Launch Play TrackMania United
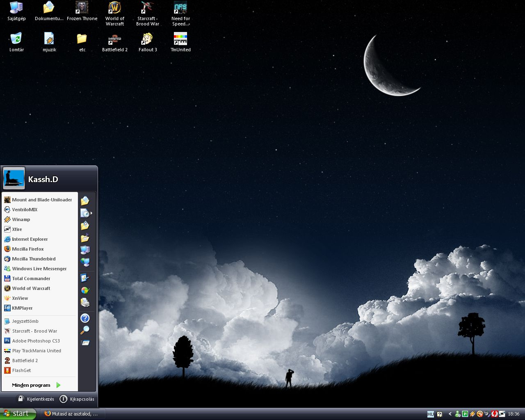The height and width of the screenshot is (420, 525). [x=39, y=351]
